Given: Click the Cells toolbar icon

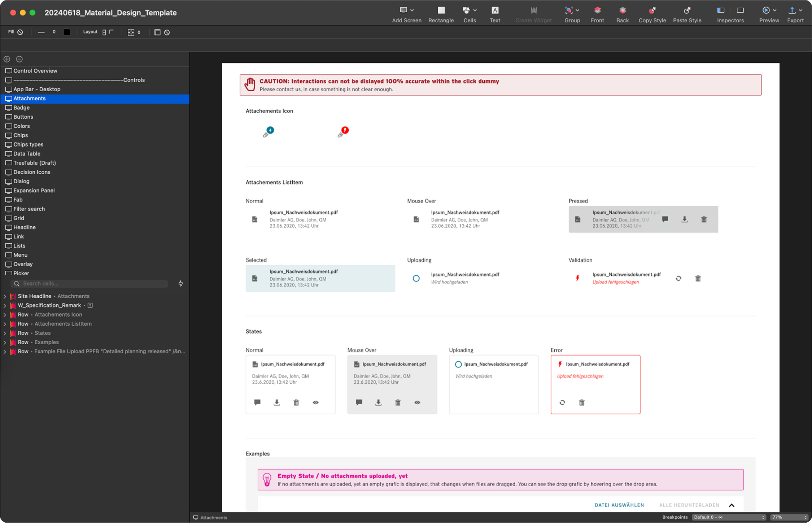Looking at the screenshot, I should (466, 10).
